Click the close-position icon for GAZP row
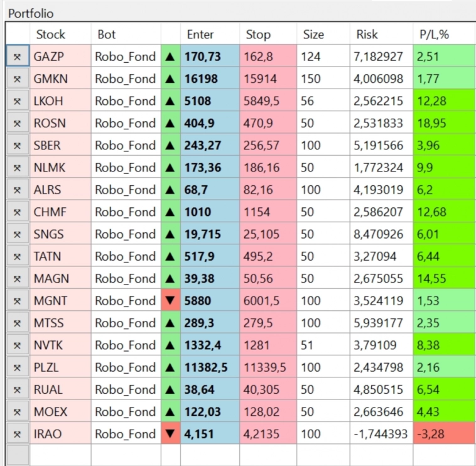476x466 pixels. (18, 57)
